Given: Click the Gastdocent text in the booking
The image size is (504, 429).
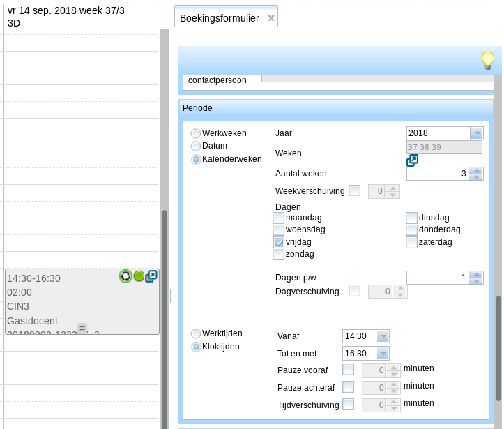Looking at the screenshot, I should tap(33, 321).
